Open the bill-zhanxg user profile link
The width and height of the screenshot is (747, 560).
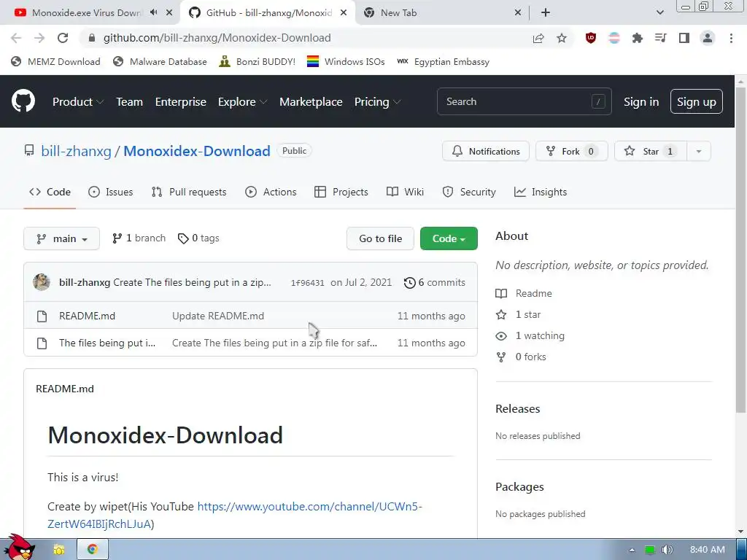tap(76, 152)
